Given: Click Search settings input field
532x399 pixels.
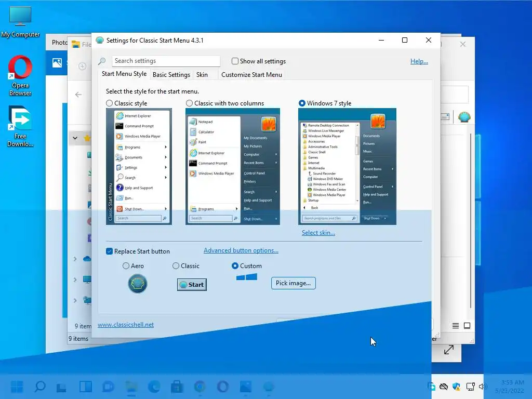Looking at the screenshot, I should pyautogui.click(x=166, y=61).
